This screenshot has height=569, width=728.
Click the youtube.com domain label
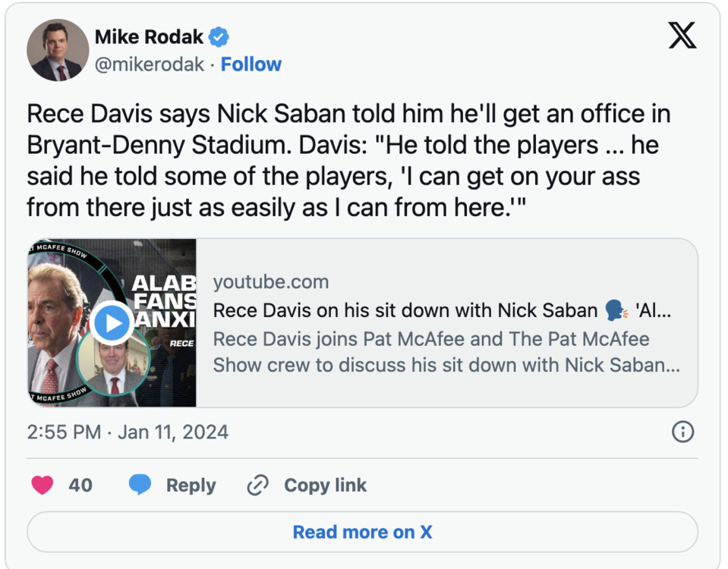271,282
